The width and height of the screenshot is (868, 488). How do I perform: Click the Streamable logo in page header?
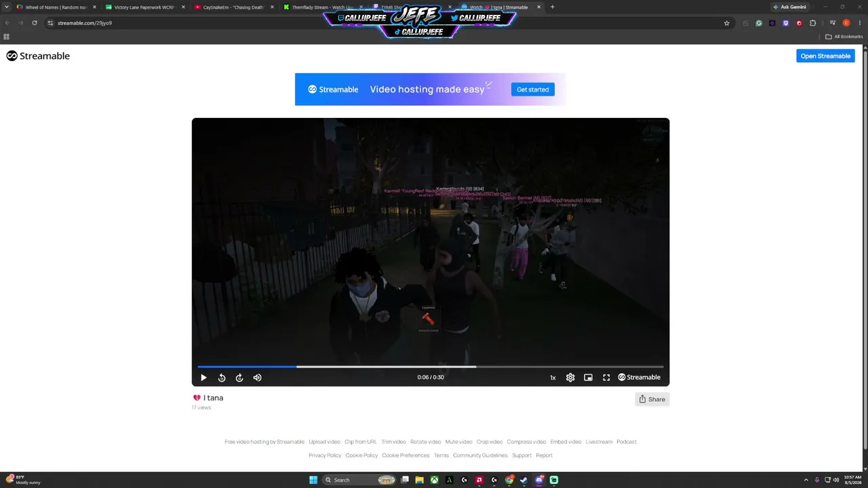[x=38, y=56]
